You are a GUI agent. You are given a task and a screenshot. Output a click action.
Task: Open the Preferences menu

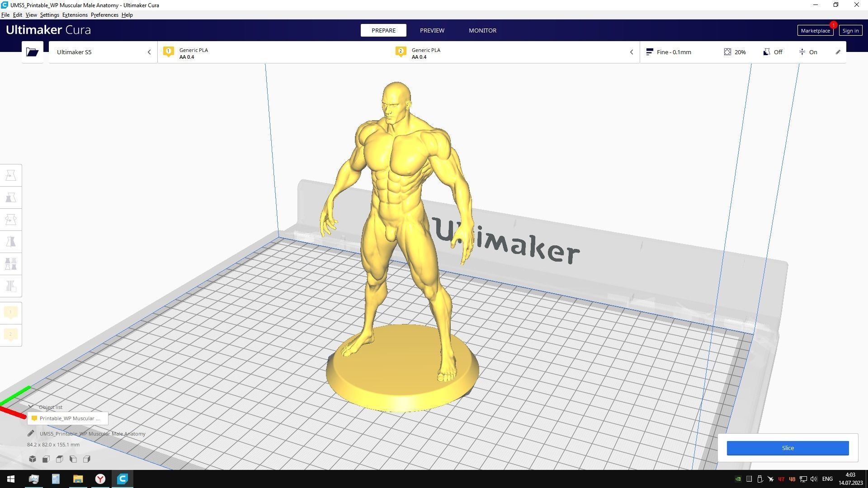(104, 15)
